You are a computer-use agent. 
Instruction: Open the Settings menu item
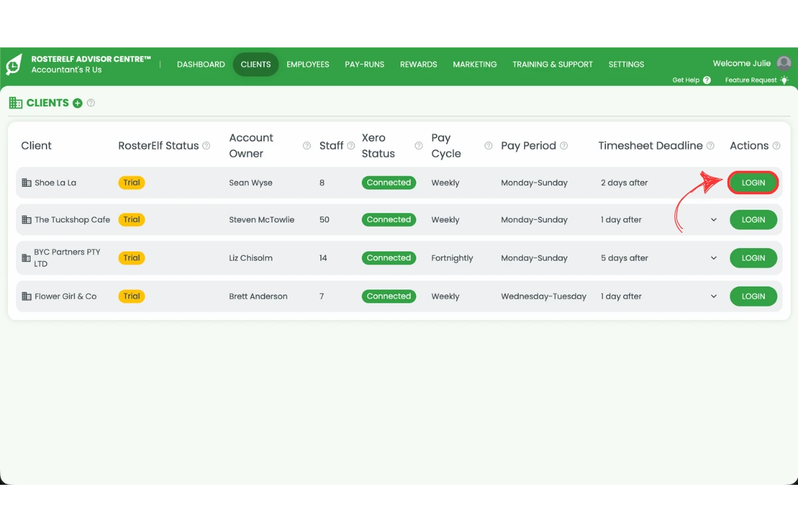tap(626, 65)
